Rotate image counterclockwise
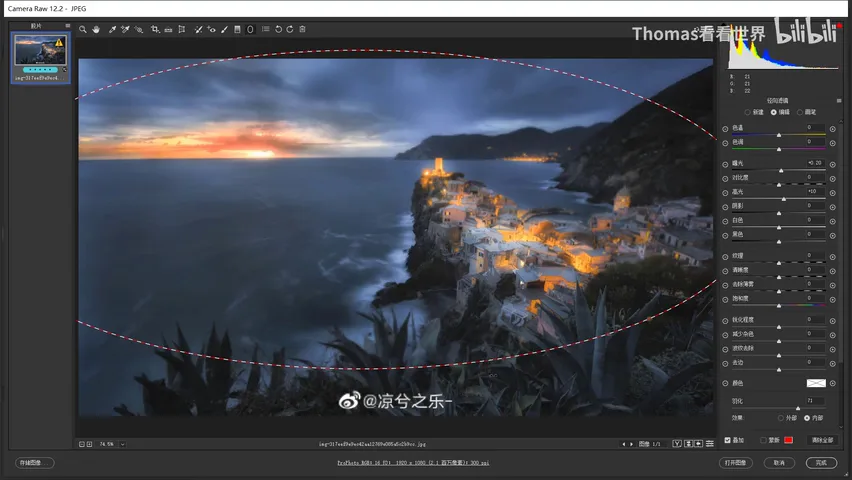The width and height of the screenshot is (852, 480). coord(278,29)
